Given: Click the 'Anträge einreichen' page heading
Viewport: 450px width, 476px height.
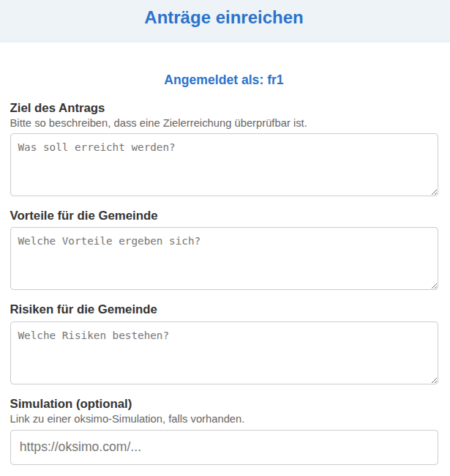Looking at the screenshot, I should click(x=224, y=18).
